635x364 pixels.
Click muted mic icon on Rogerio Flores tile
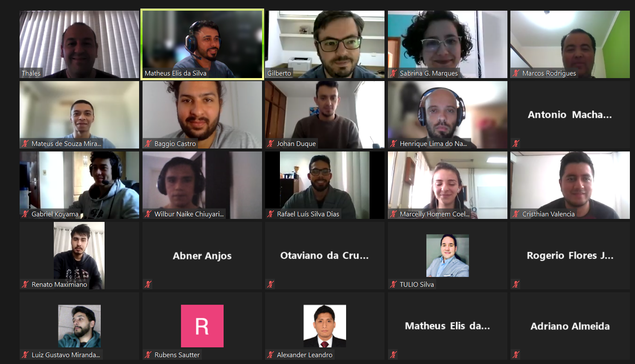click(516, 284)
